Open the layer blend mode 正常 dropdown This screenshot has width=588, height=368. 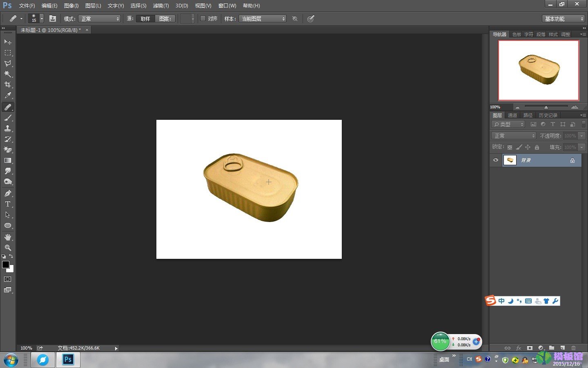(514, 136)
